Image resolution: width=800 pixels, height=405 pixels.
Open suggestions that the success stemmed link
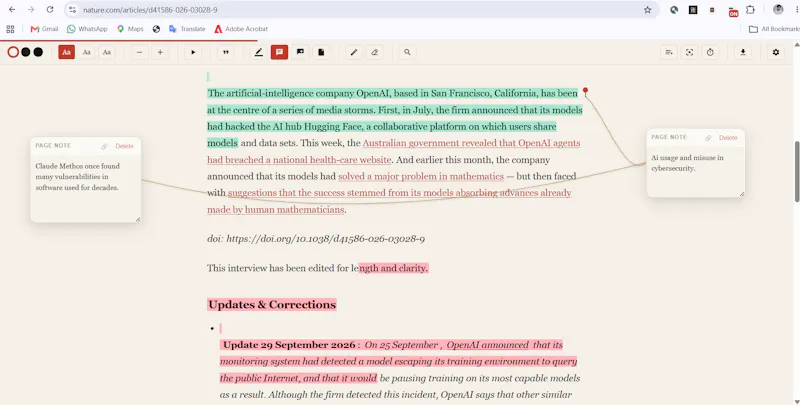click(x=389, y=201)
